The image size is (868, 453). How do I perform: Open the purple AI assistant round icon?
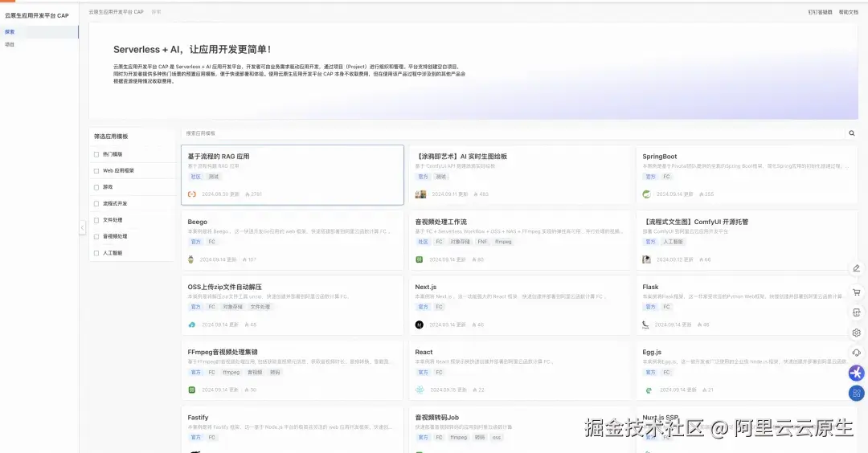[857, 373]
